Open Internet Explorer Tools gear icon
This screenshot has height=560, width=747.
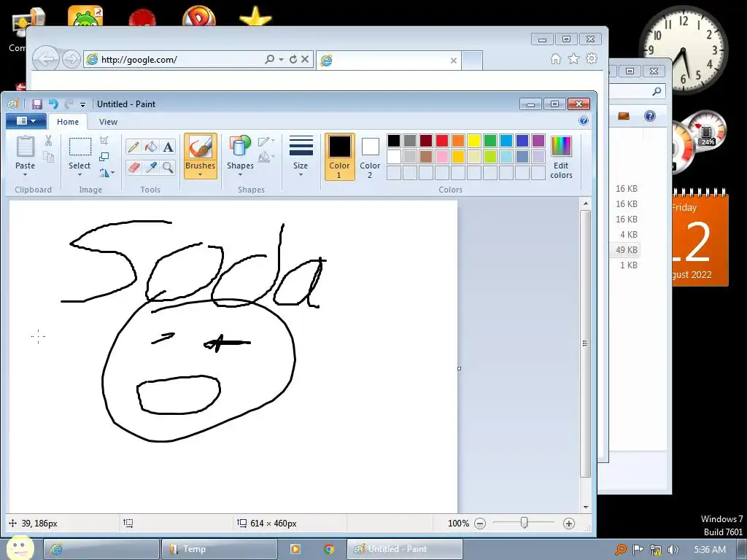pyautogui.click(x=592, y=58)
